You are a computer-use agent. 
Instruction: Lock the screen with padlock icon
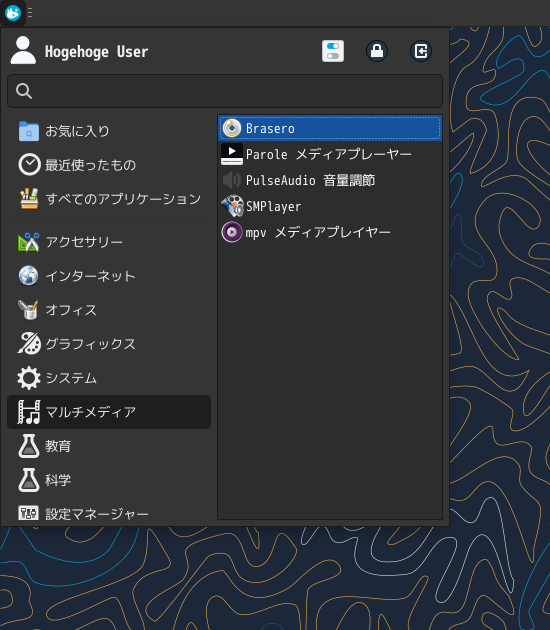377,51
